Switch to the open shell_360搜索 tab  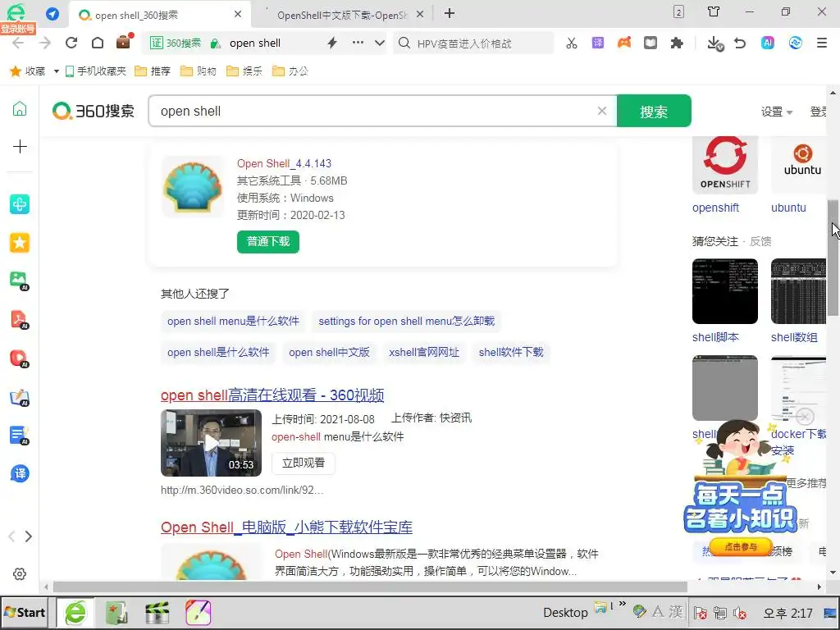point(158,15)
